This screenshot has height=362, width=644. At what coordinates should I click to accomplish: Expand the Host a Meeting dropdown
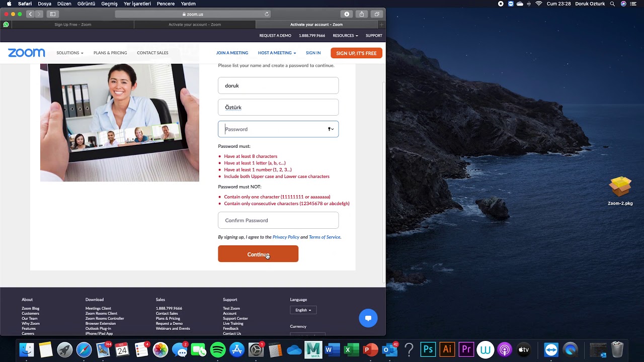click(x=277, y=53)
